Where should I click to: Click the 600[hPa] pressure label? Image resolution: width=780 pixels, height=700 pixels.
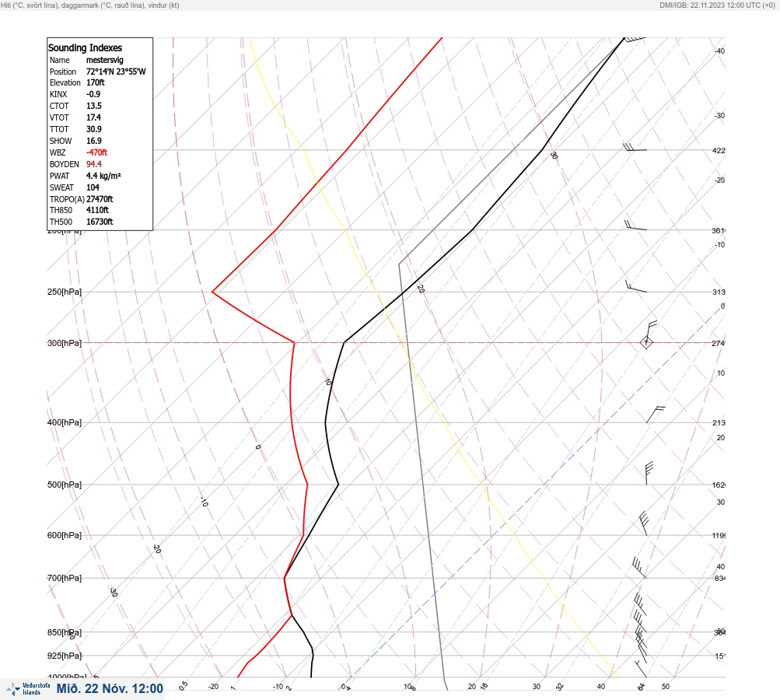click(x=65, y=535)
